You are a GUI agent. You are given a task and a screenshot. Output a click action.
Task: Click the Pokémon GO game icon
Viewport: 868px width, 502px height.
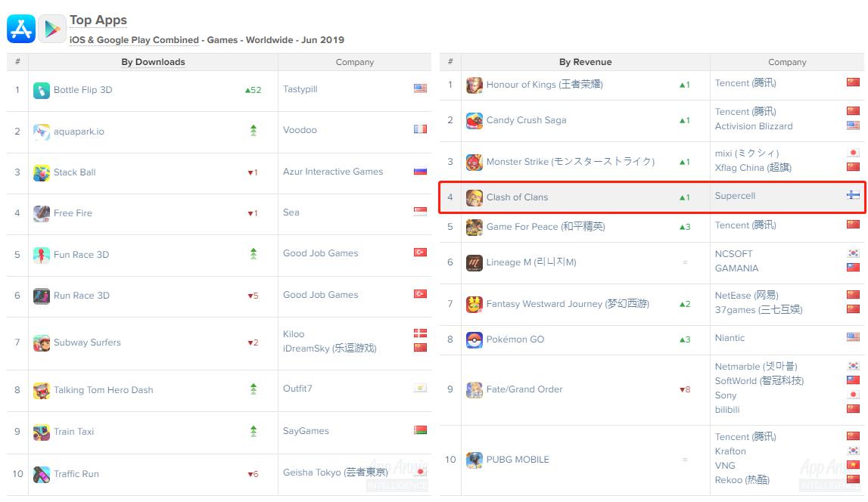[x=474, y=339]
